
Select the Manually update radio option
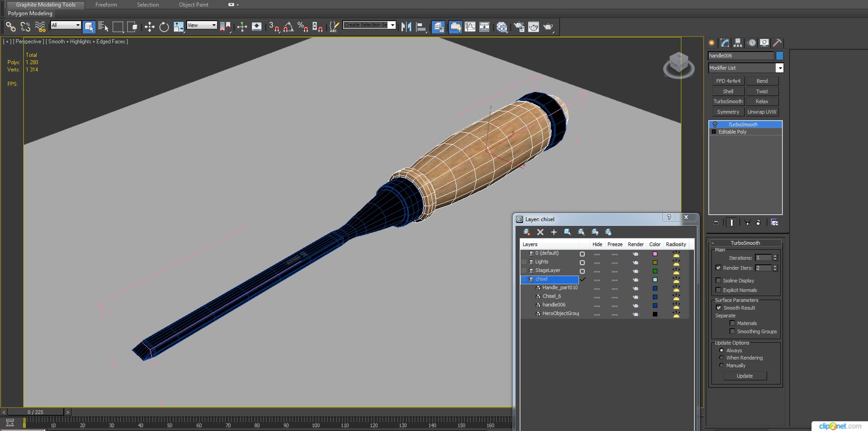[x=722, y=365]
